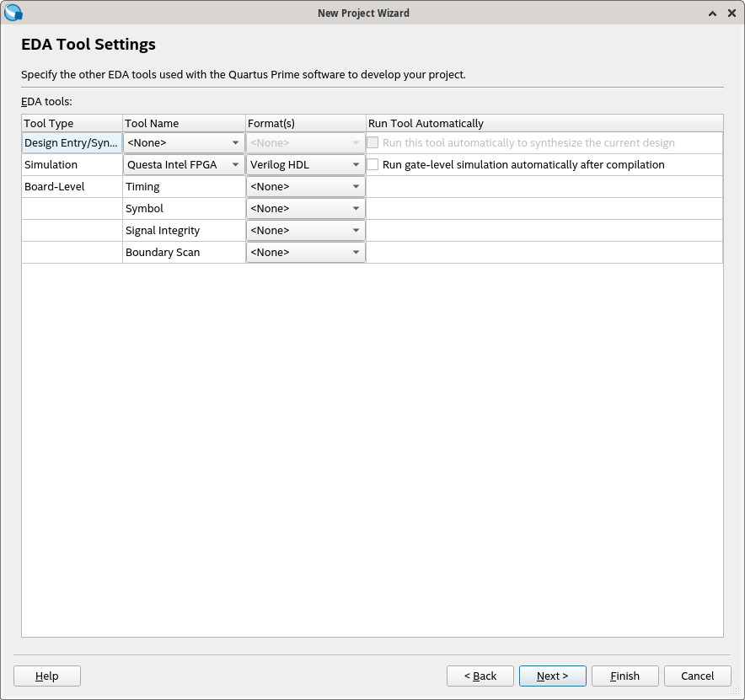The image size is (745, 700).
Task: Click the Finish button
Action: click(x=624, y=676)
